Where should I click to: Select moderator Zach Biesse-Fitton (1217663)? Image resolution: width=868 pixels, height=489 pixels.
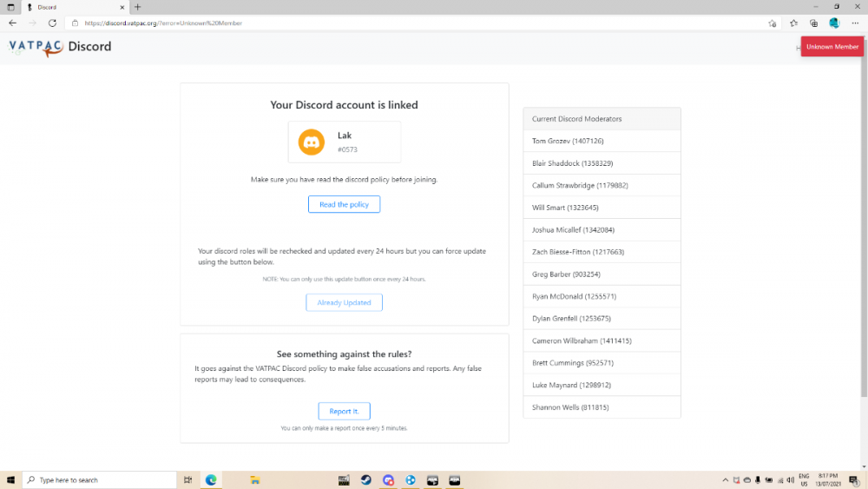tap(602, 252)
